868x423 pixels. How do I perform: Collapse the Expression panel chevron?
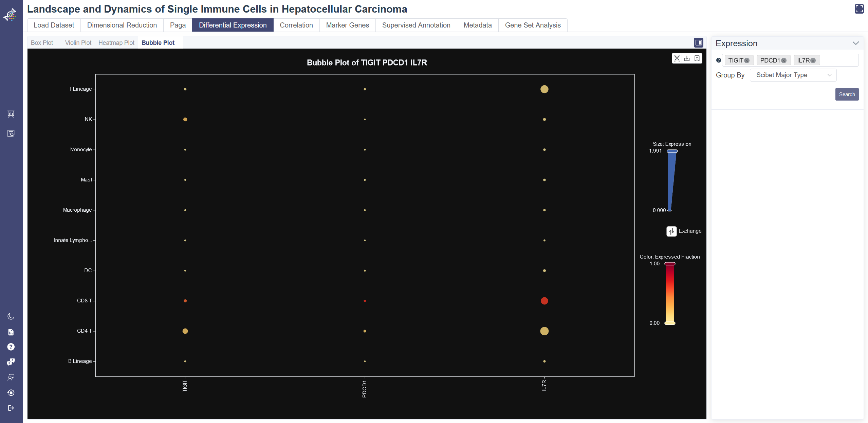(x=855, y=43)
